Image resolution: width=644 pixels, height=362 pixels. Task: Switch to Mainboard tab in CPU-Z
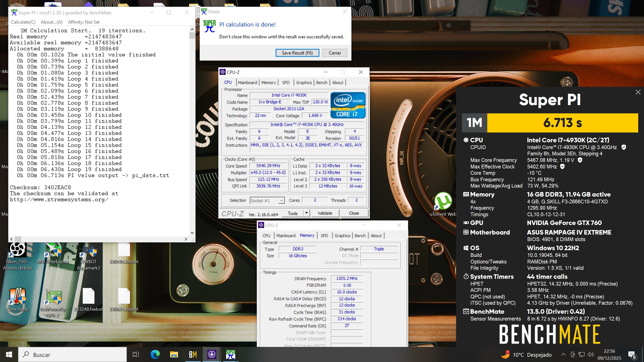tap(247, 82)
